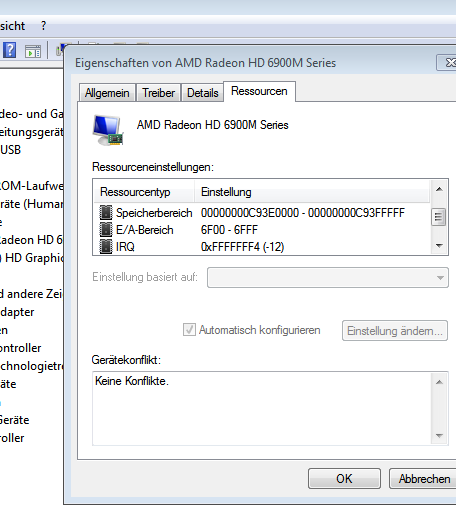Screen dimensions: 456x509
Task: Select the 'OM-Laufwe' category in tree
Action: coord(31,186)
